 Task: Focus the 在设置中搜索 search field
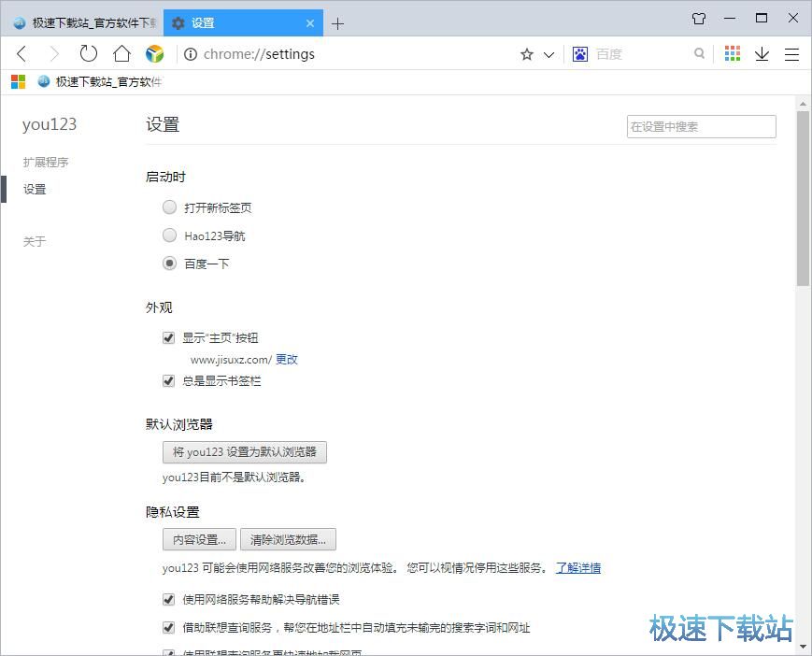pyautogui.click(x=701, y=126)
